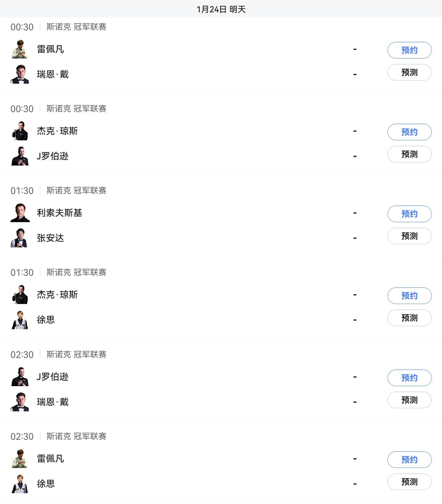Click 张安达's player avatar
Image resolution: width=442 pixels, height=504 pixels.
[20, 238]
